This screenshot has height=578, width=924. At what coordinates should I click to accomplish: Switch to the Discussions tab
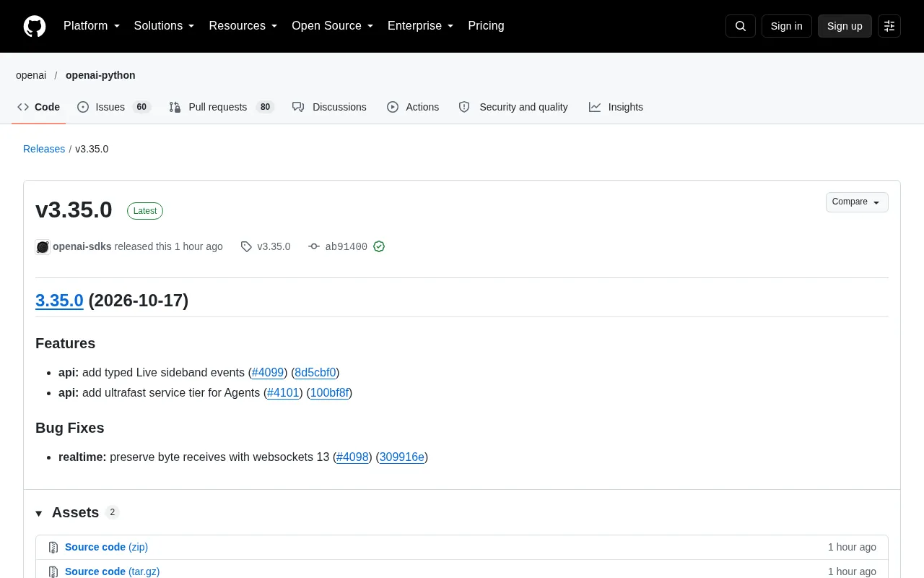(x=329, y=107)
